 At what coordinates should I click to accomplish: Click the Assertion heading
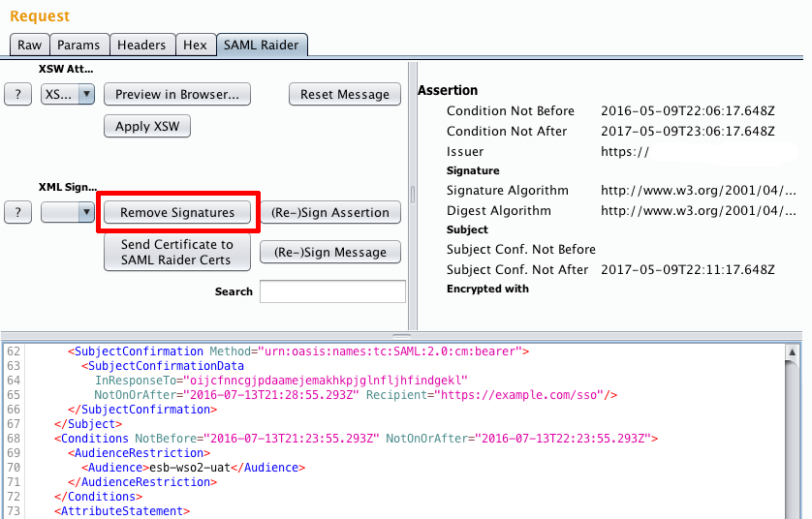click(x=448, y=90)
